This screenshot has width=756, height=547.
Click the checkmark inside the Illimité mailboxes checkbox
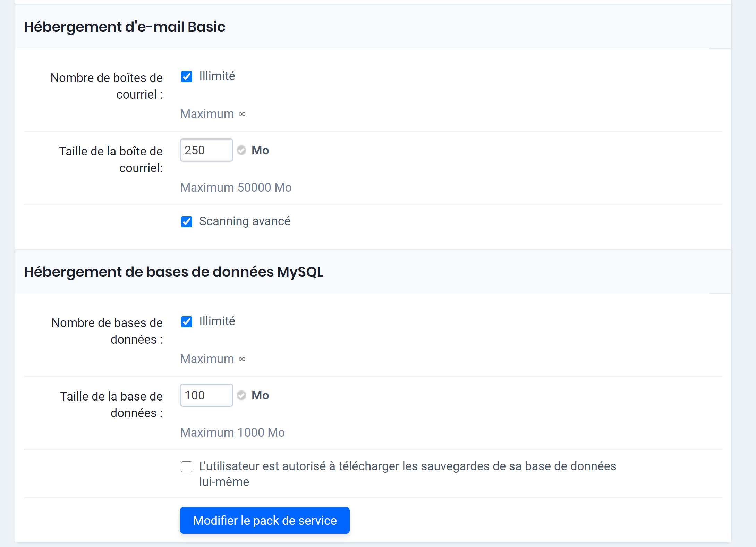point(187,77)
